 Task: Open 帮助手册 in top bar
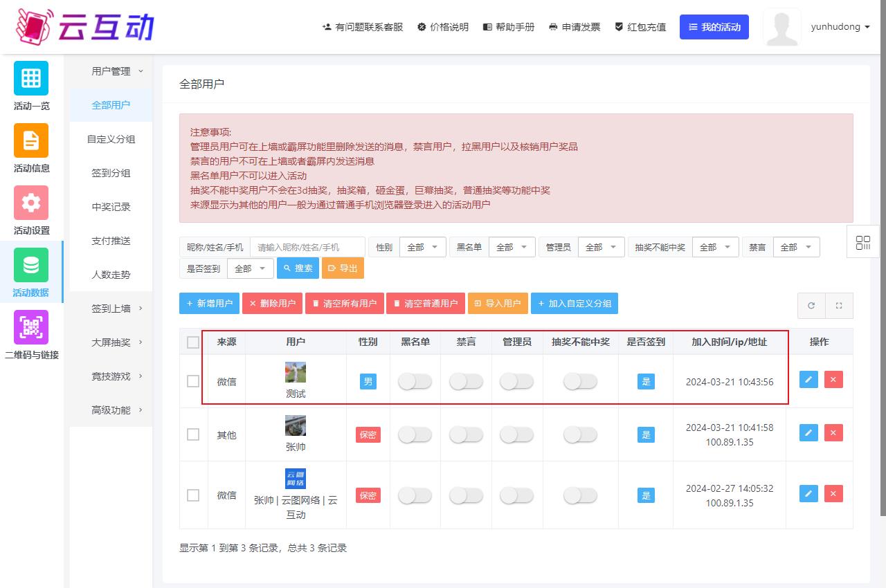[509, 27]
